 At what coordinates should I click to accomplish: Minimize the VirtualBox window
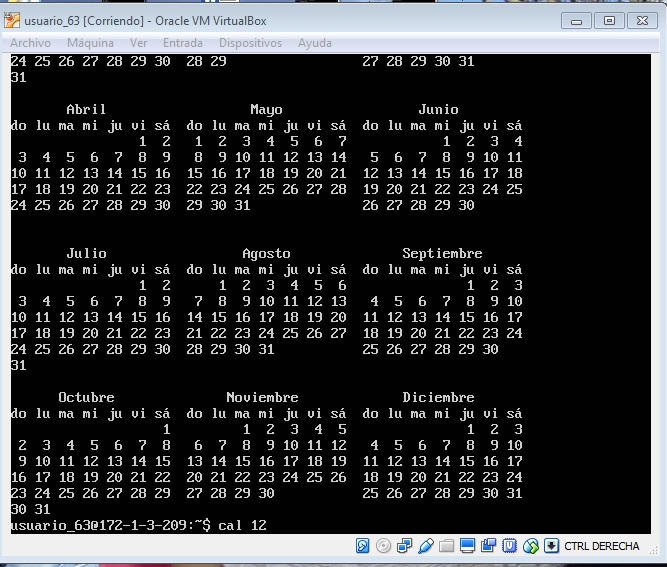click(576, 20)
